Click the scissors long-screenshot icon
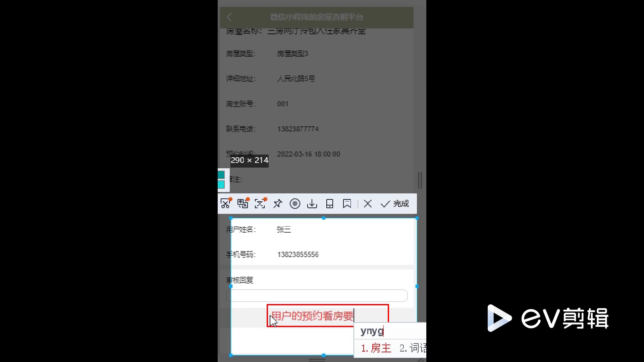Screen dimensions: 644x362 pos(226,203)
